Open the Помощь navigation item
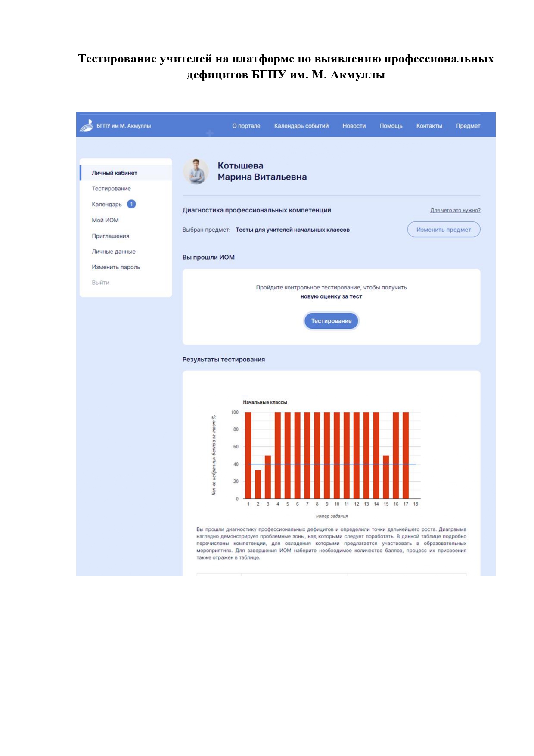 pos(391,126)
